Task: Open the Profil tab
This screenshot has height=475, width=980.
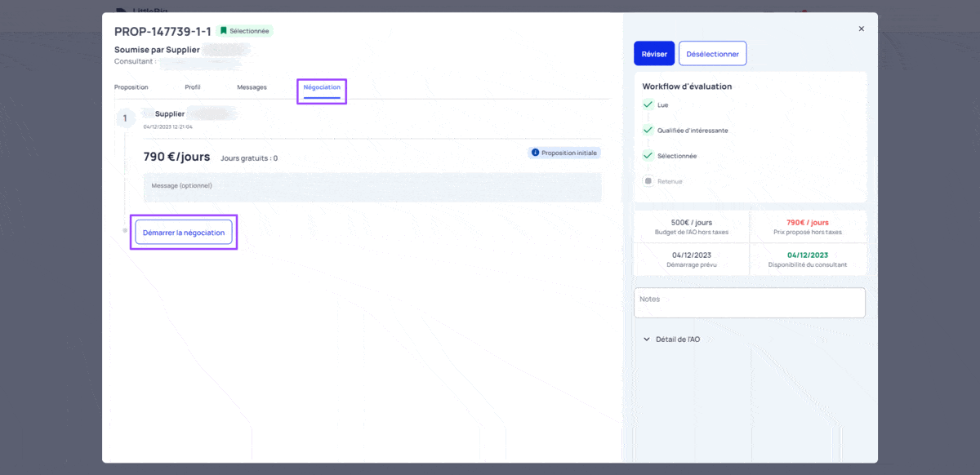Action: point(193,87)
